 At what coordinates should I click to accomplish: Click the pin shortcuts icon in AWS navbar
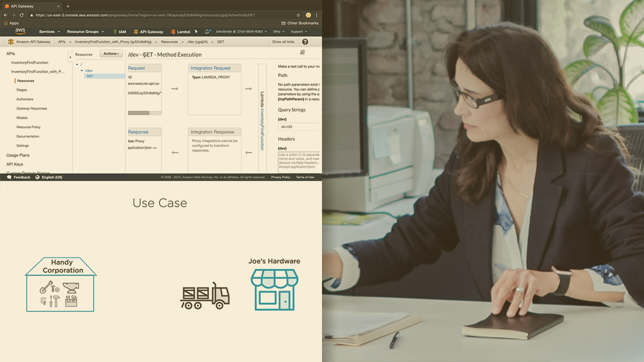pos(196,32)
